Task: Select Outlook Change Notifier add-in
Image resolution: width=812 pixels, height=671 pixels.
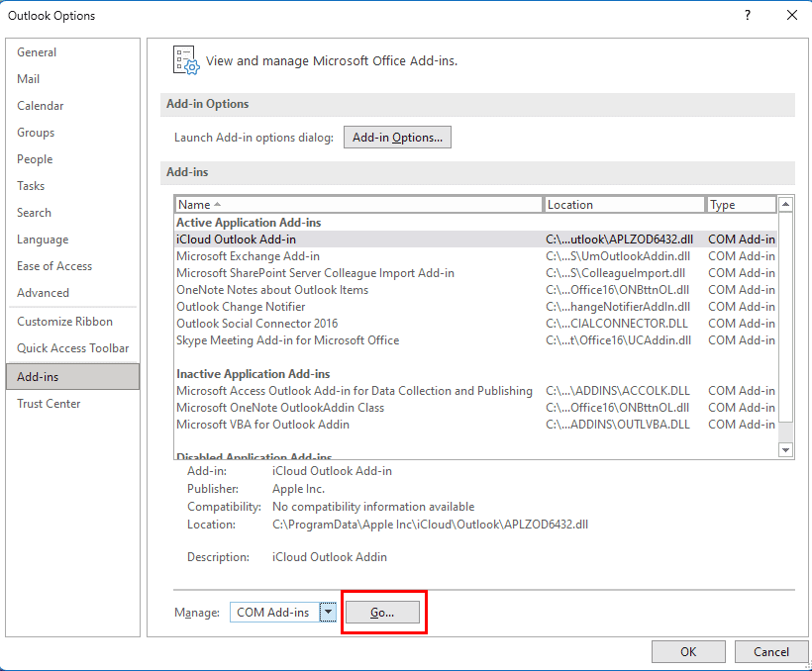Action: (x=475, y=307)
